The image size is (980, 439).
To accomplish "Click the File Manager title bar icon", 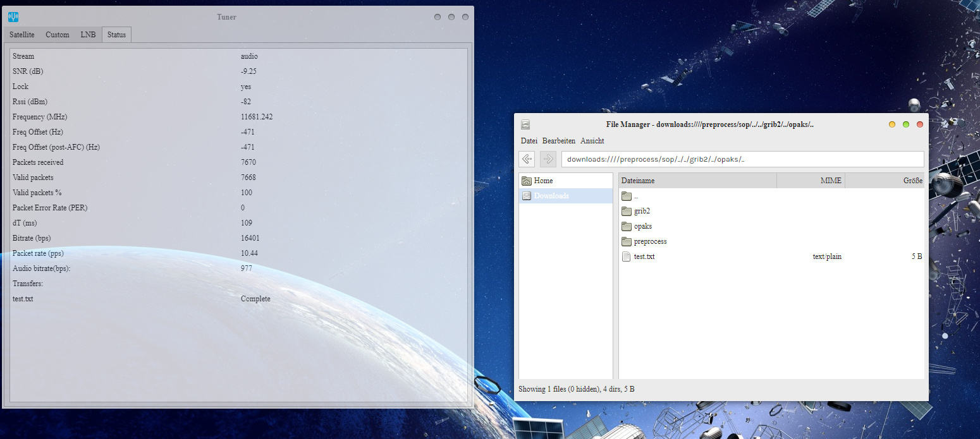I will (x=525, y=124).
